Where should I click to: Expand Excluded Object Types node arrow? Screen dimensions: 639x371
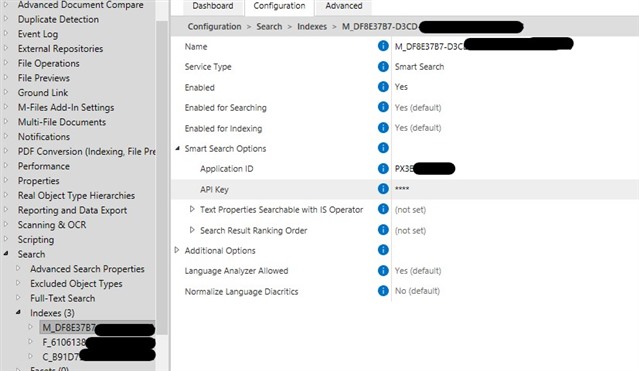18,283
